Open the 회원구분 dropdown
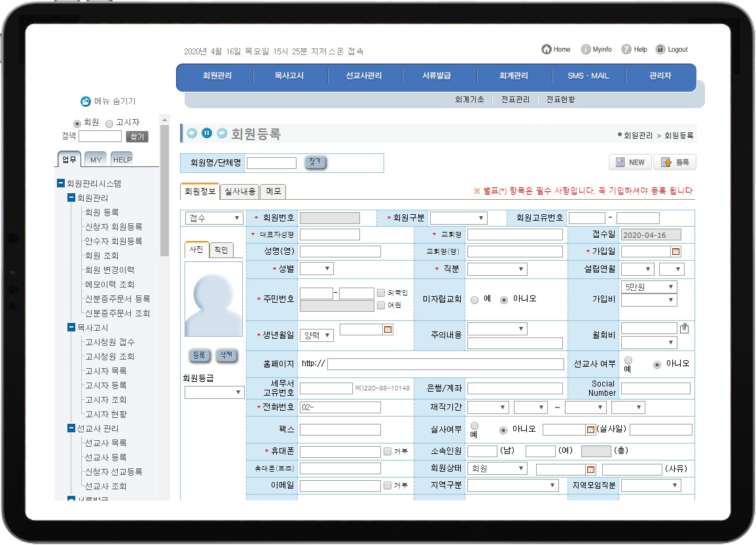 tap(458, 218)
